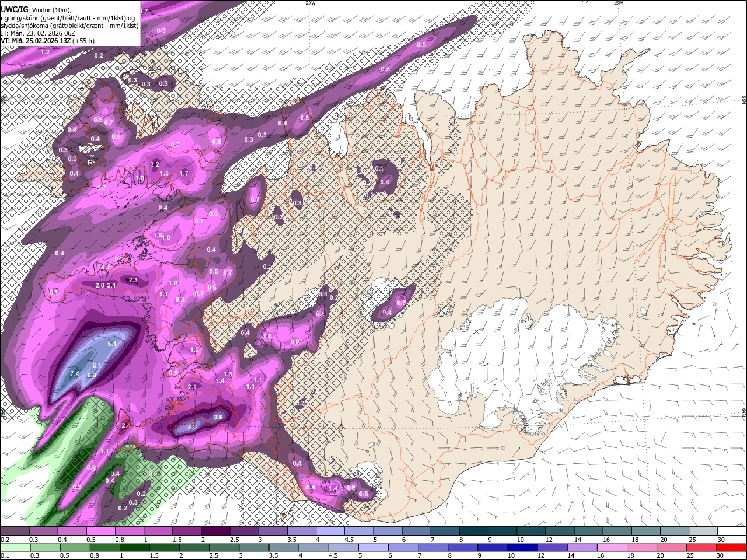Viewport: 747px width, 560px height.
Task: Click the 1.6 precipitation value
Action: [228, 374]
